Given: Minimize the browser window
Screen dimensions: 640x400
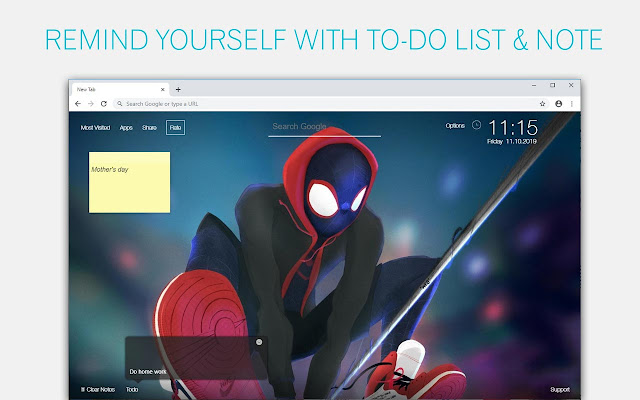Looking at the screenshot, I should coord(534,85).
